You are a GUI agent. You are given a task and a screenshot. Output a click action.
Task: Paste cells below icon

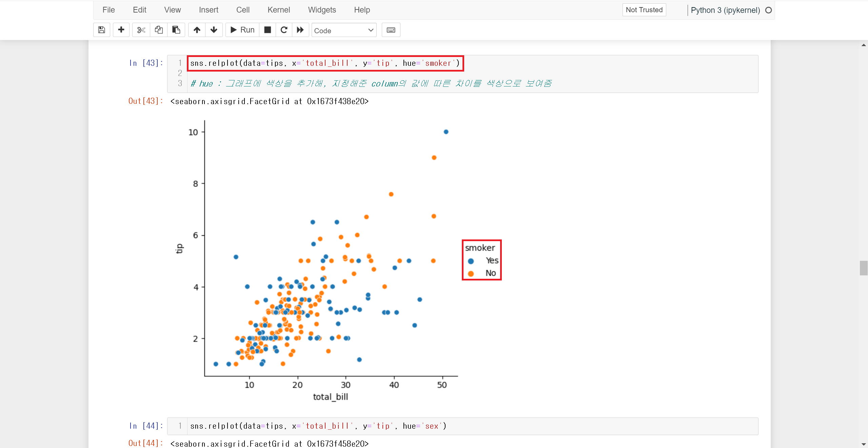tap(176, 30)
